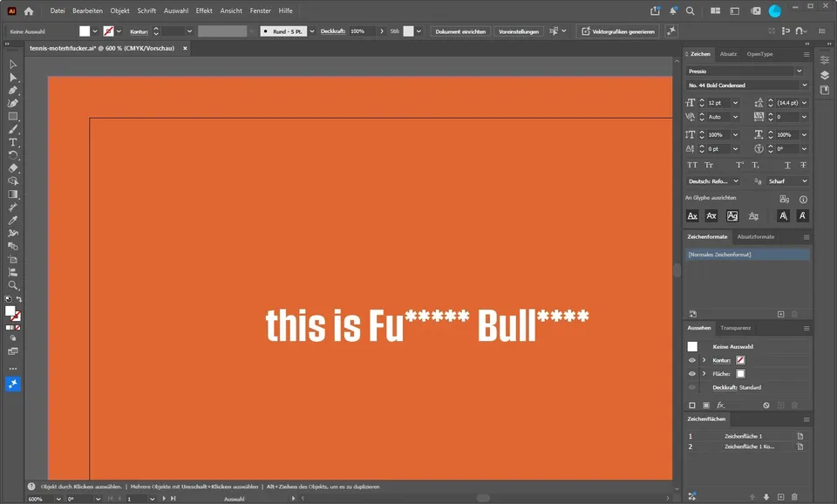Click Dokument einrichten button
837x504 pixels.
tap(460, 31)
